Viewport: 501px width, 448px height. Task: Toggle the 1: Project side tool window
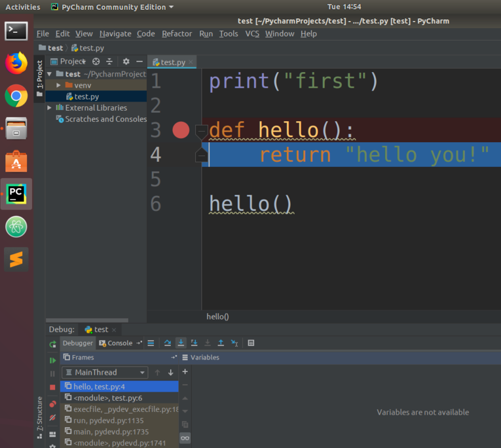[x=39, y=79]
